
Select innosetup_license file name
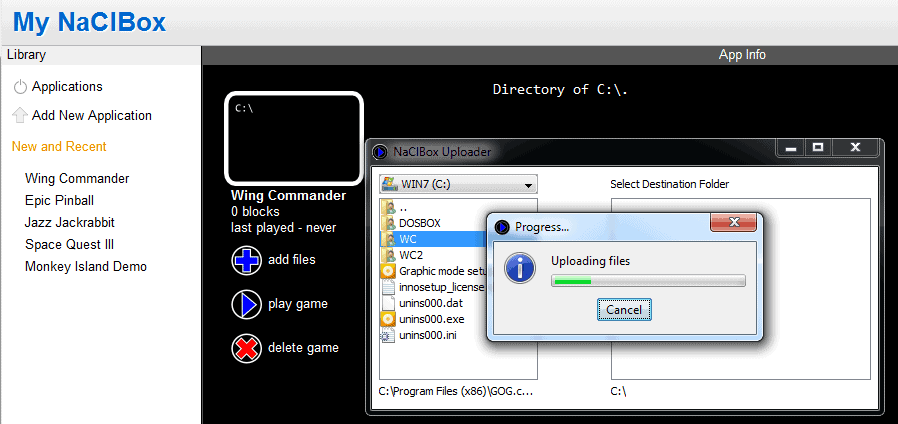[x=442, y=287]
